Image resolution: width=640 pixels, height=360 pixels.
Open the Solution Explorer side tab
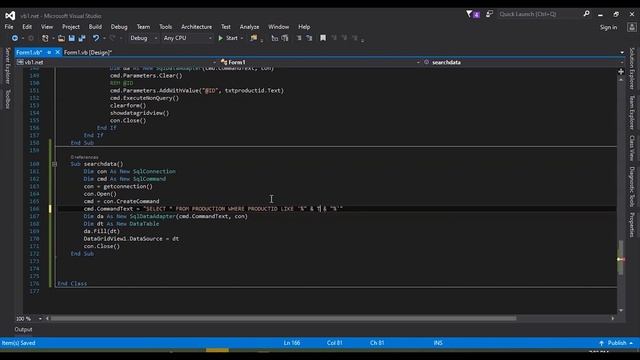coord(632,69)
